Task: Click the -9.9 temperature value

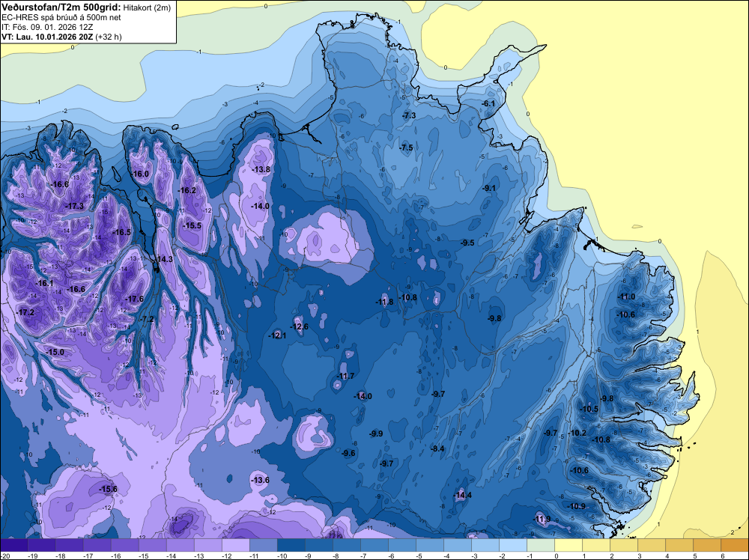Action: pos(376,433)
